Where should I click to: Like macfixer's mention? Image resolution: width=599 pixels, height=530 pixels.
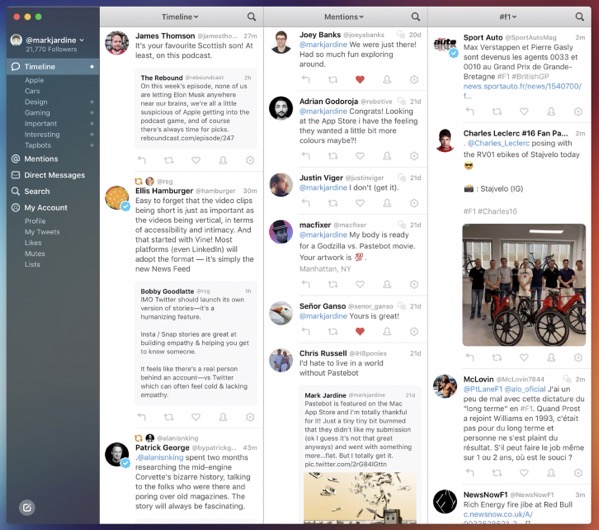[360, 284]
